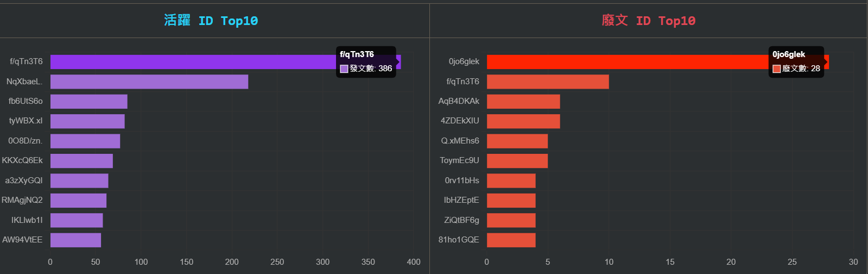Select the 0jo6glek bright red bar

click(624, 62)
